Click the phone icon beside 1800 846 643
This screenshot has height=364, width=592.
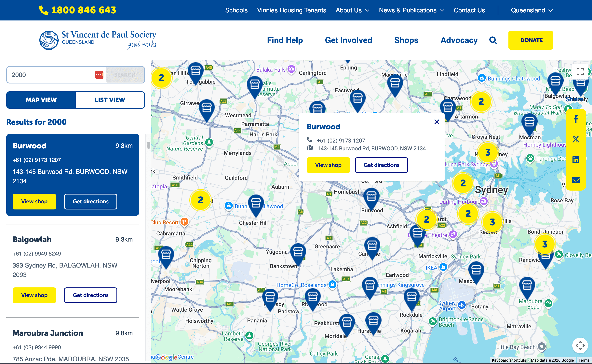44,10
